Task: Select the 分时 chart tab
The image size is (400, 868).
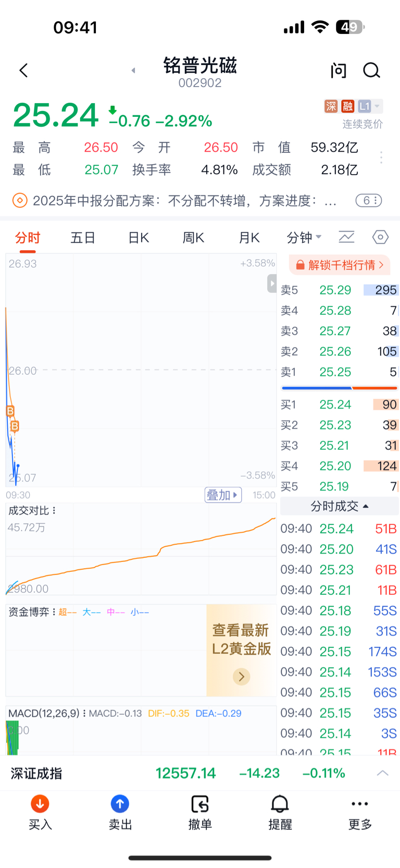Action: 28,238
